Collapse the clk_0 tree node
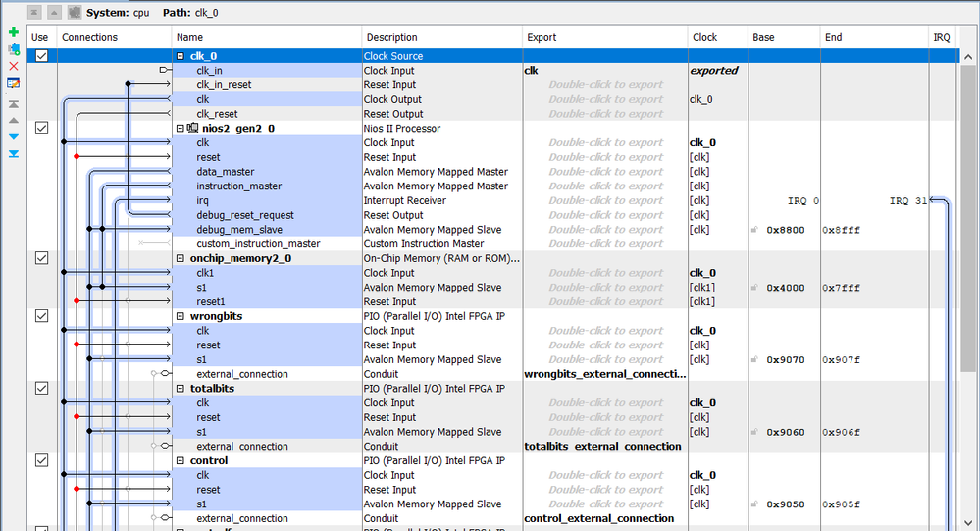980x531 pixels. pos(181,56)
